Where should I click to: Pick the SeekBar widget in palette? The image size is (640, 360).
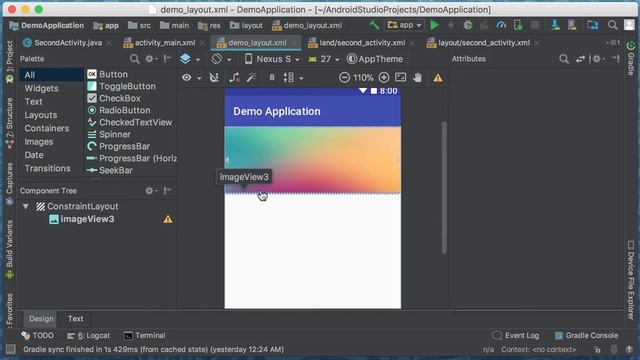(110, 171)
